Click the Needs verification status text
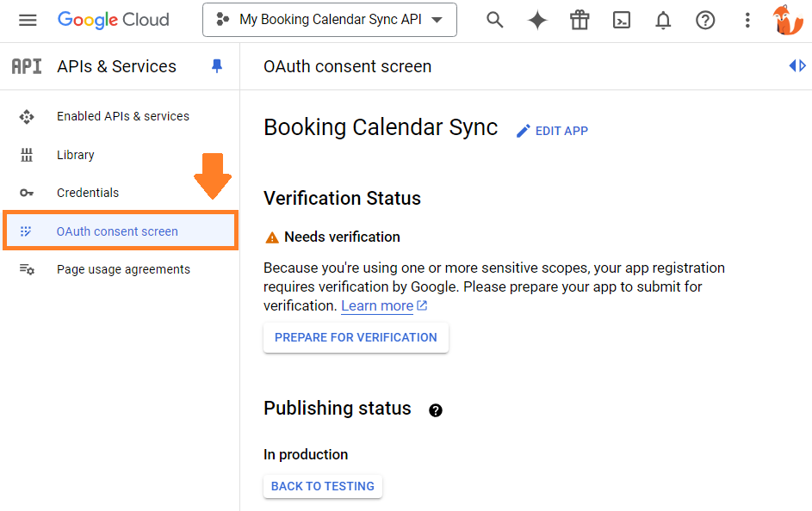Viewport: 812px width, 511px height. pos(343,237)
